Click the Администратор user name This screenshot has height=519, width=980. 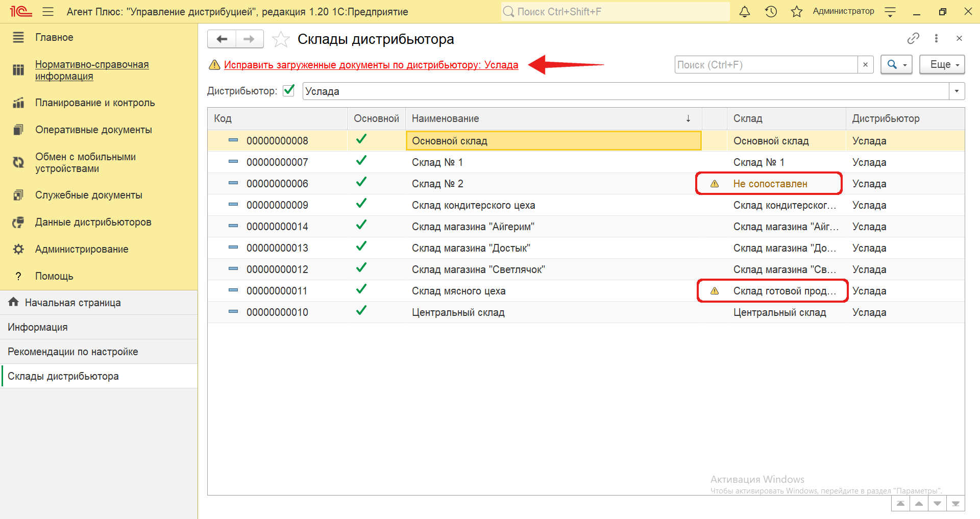[843, 11]
